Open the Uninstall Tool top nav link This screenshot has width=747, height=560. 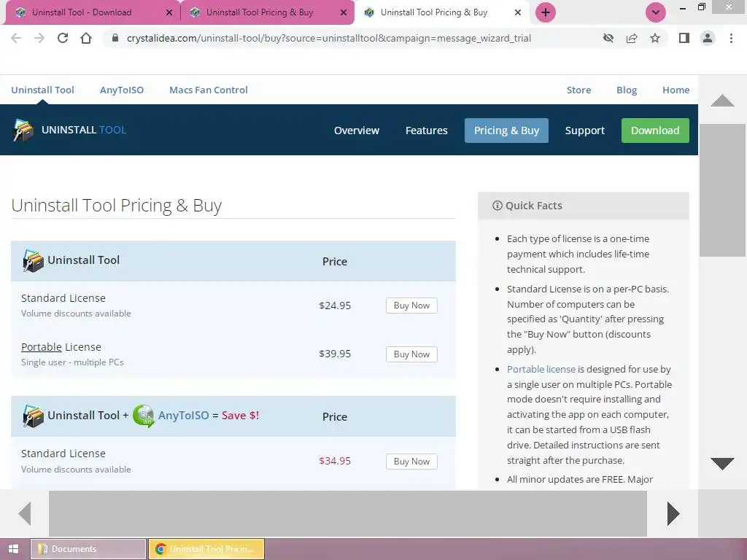[42, 90]
